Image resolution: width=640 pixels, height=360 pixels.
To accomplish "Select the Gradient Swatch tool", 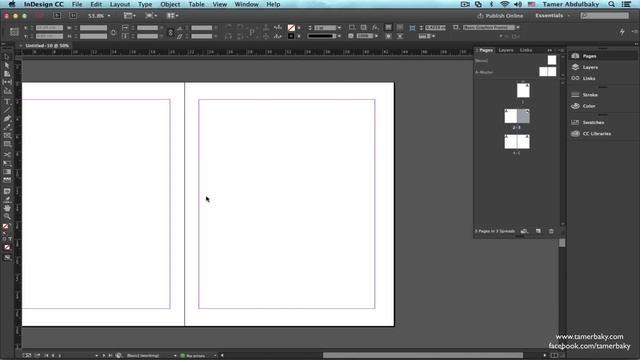I will point(7,172).
